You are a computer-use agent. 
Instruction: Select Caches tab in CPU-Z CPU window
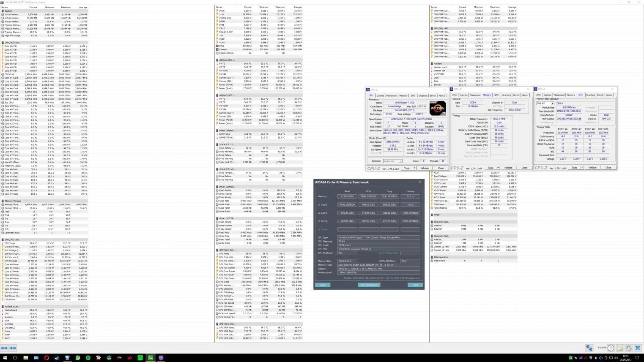click(380, 95)
